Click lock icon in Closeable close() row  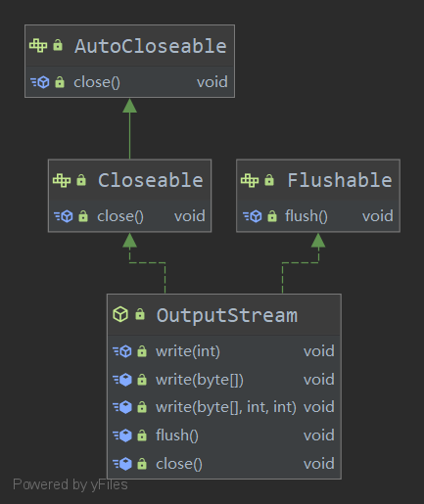tap(83, 216)
